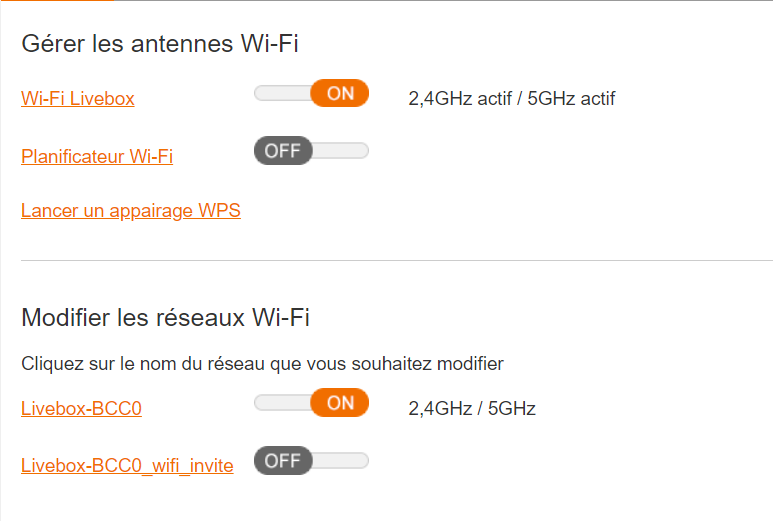Click the "2,4GHz actif / 5GHz actif" status text
This screenshot has height=521, width=773.
pyautogui.click(x=511, y=98)
